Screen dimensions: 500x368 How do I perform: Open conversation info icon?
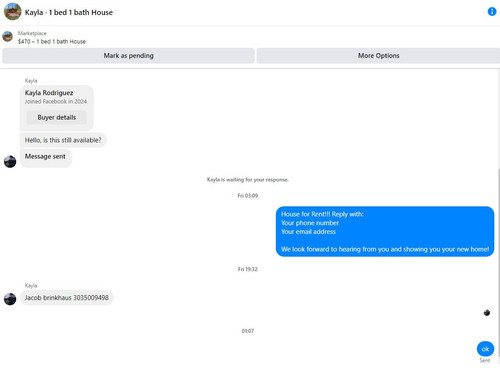pyautogui.click(x=492, y=12)
